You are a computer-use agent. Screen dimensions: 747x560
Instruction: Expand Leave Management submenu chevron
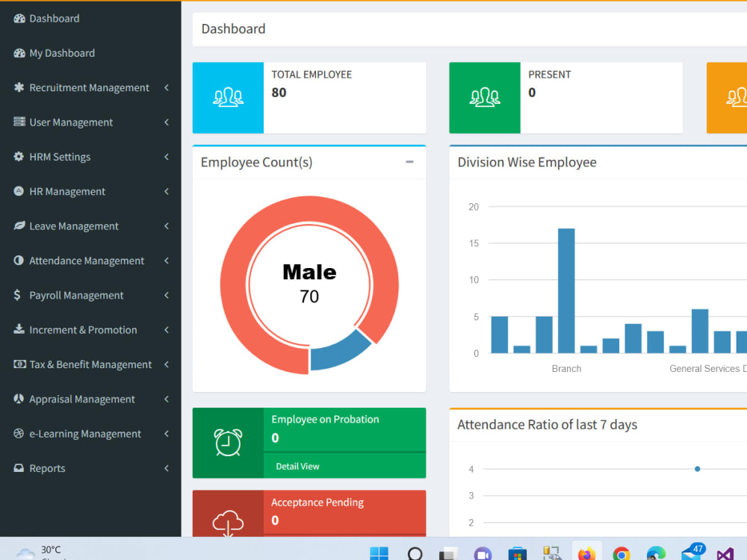[x=167, y=226]
